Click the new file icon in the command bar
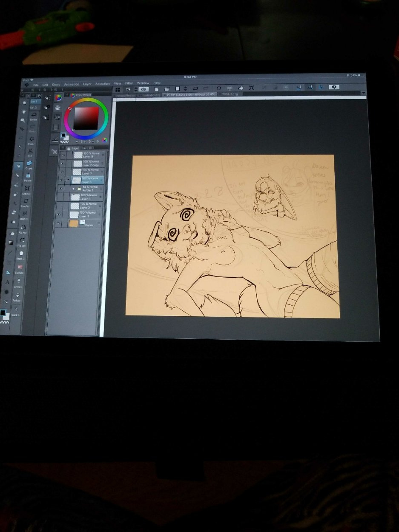Screen dimensions: 399x532 click(x=156, y=89)
